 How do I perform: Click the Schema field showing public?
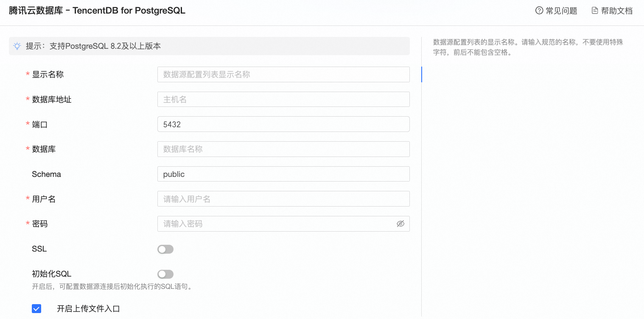283,174
